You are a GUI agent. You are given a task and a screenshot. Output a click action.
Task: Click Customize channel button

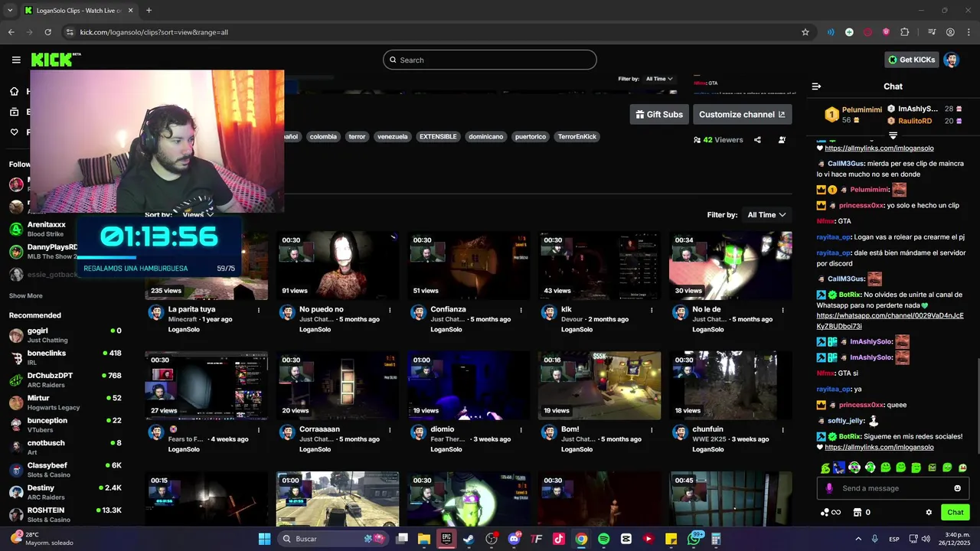[x=742, y=114]
